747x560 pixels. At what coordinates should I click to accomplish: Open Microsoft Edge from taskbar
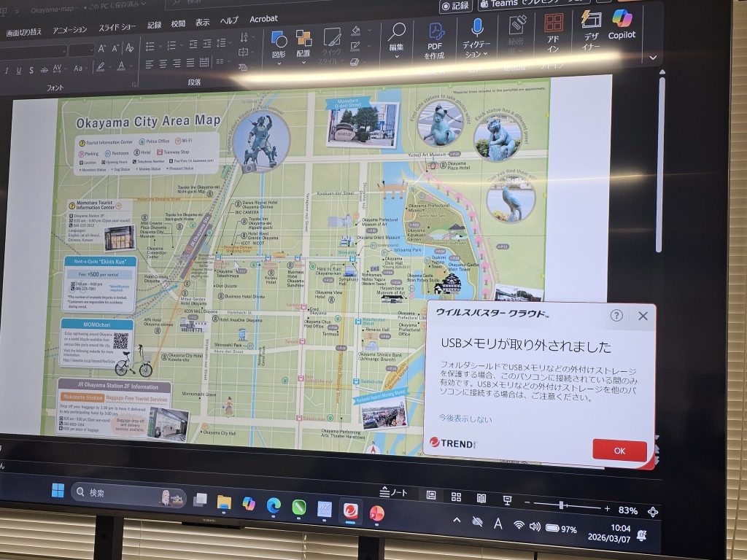(x=274, y=505)
